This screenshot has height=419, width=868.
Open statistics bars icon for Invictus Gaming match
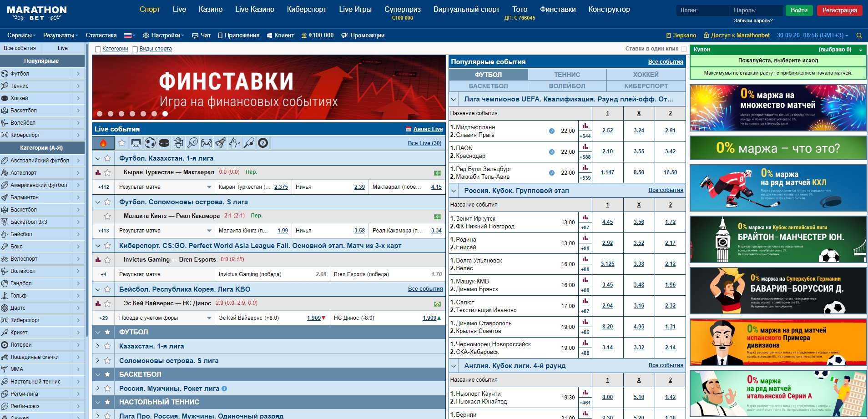[x=98, y=260]
